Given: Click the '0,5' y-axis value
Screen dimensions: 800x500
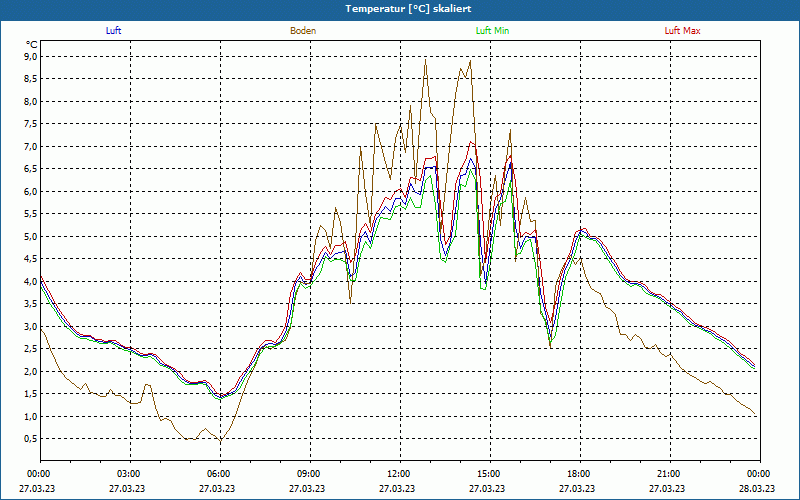Looking at the screenshot, I should [31, 439].
